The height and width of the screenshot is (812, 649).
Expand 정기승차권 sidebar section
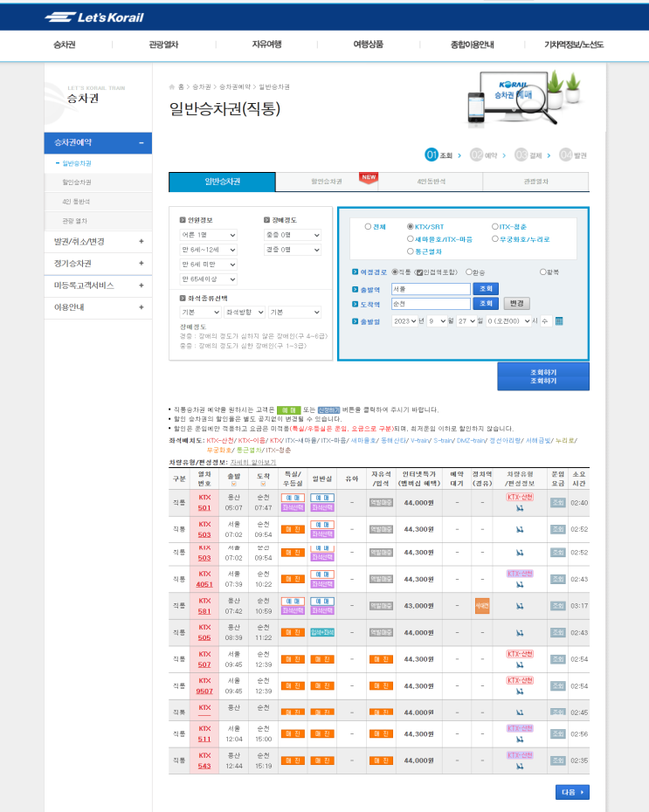tap(98, 264)
